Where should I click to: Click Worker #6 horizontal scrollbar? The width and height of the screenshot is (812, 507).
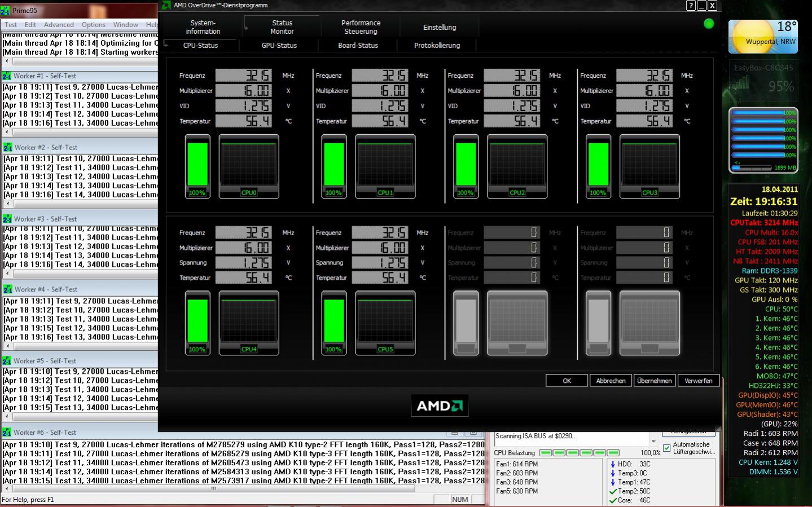243,489
